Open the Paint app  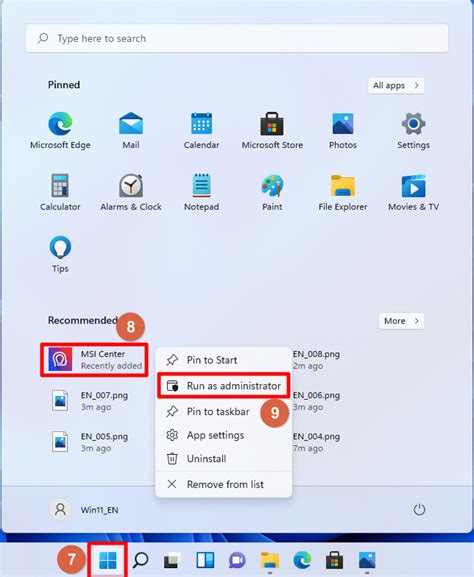pyautogui.click(x=272, y=192)
